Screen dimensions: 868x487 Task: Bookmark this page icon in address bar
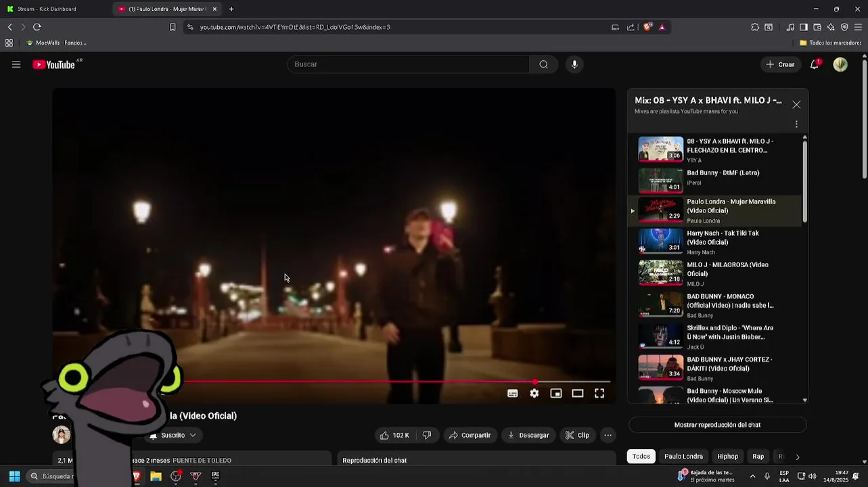pos(173,27)
